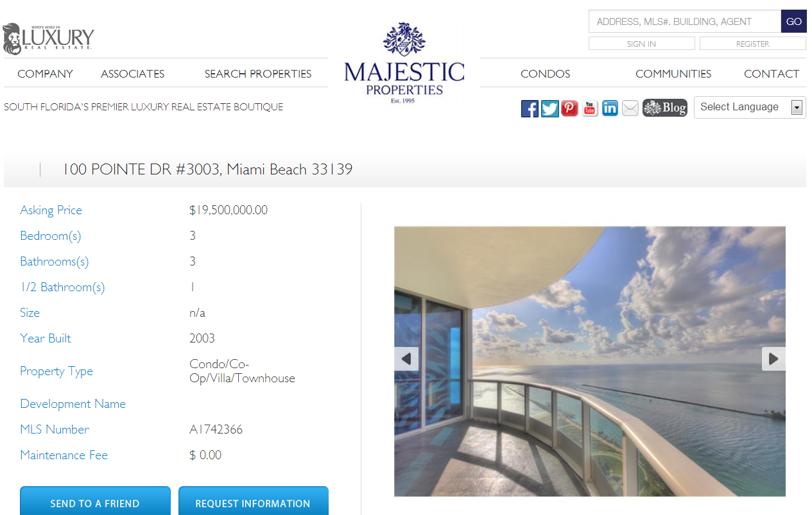812x515 pixels.
Task: Expand the Select Language dropdown
Action: click(x=750, y=107)
